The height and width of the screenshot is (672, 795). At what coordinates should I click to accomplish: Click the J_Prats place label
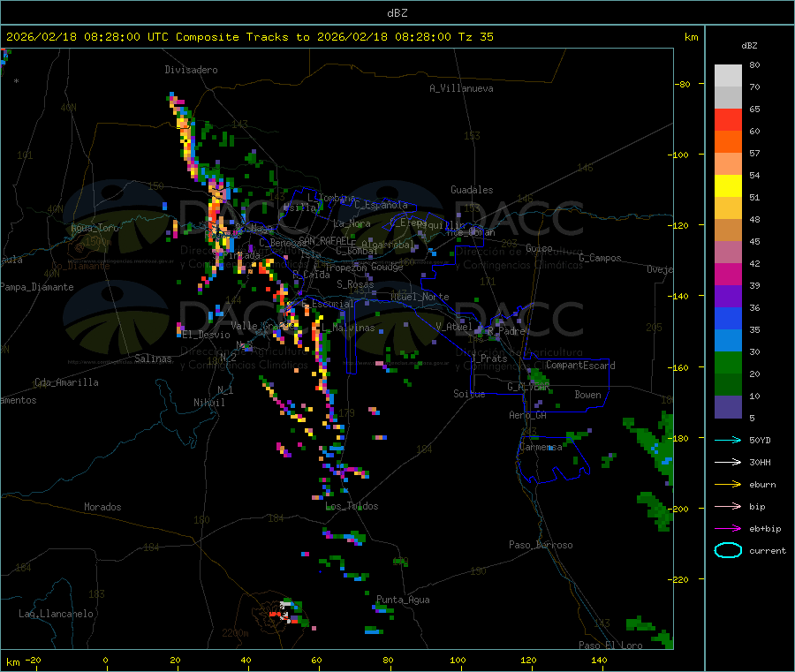[x=489, y=359]
